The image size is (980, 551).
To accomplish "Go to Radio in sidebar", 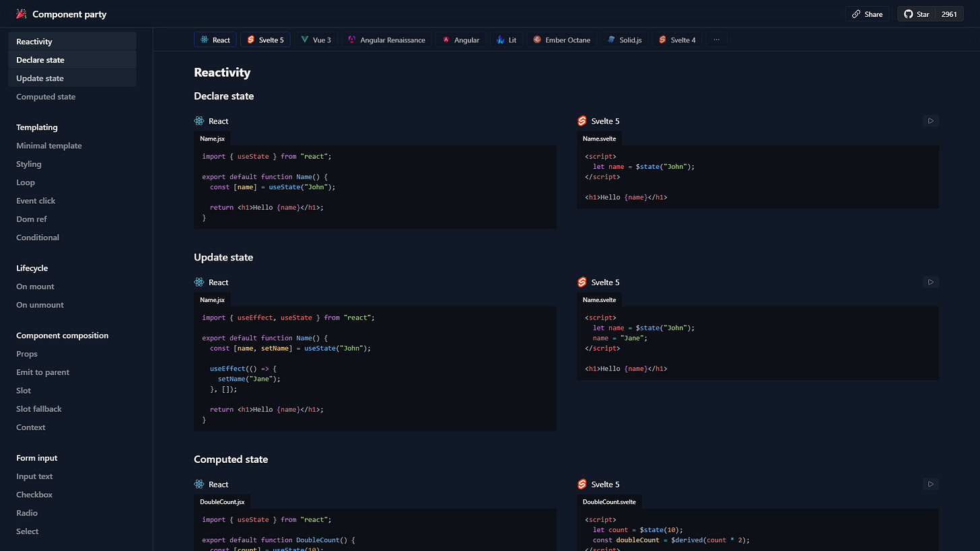I will pos(72,513).
